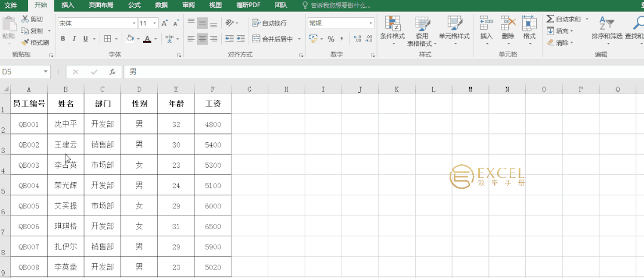
Task: Click the Tell Me search box
Action: coord(336,5)
